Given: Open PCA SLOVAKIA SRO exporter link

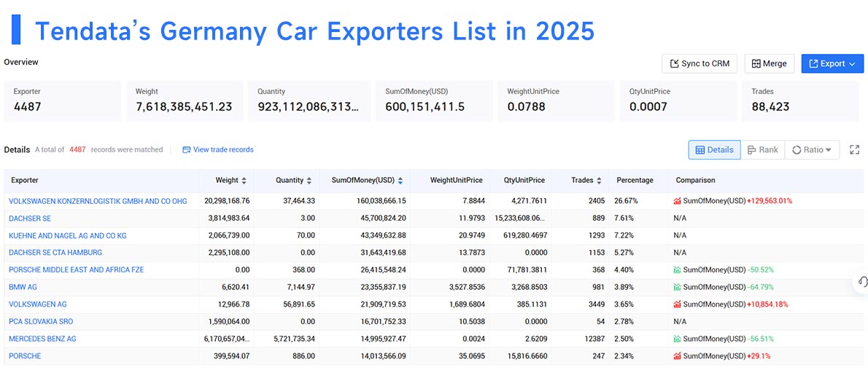Looking at the screenshot, I should point(41,321).
